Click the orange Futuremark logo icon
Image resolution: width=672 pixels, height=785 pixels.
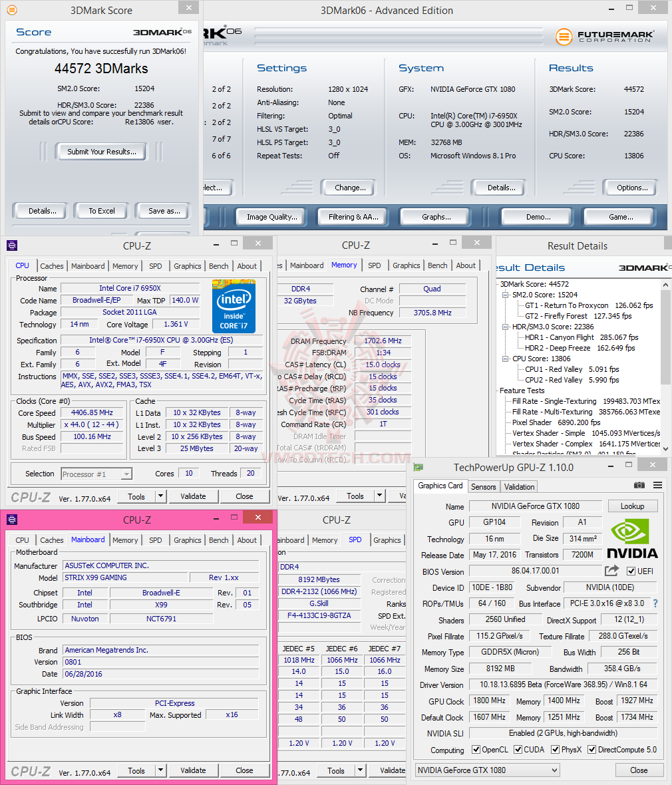[564, 37]
